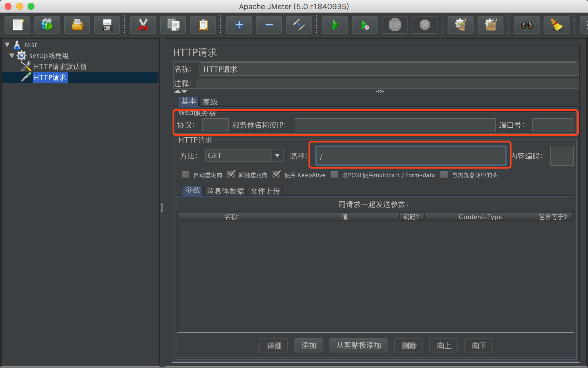Click the 服务器名称或IP field
The image size is (588, 368).
pyautogui.click(x=394, y=125)
